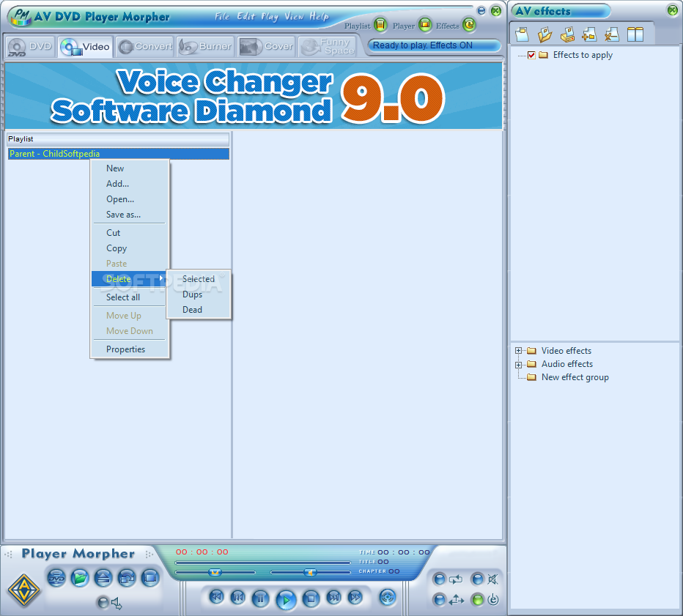
Task: Choose 'Add...' from the context menu
Action: (130, 184)
